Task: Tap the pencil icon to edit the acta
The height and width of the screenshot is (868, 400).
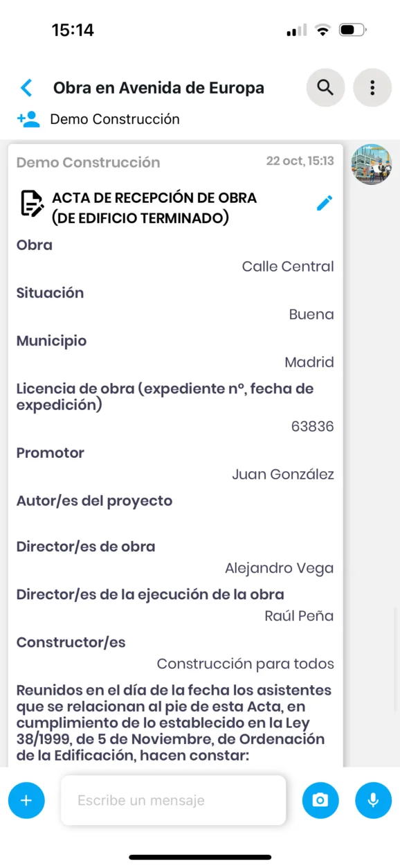Action: [x=324, y=203]
